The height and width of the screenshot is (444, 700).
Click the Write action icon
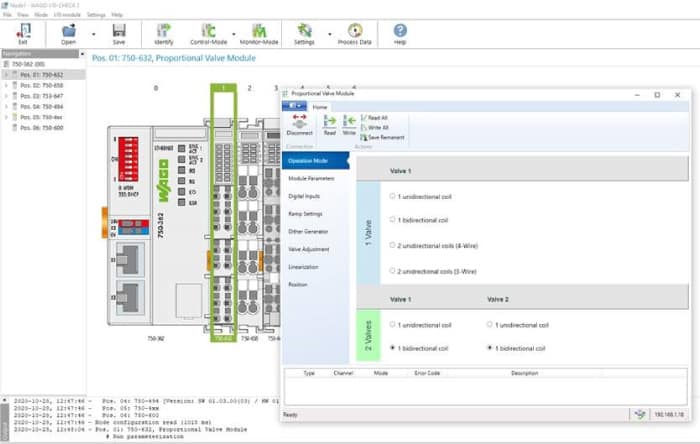(x=349, y=123)
